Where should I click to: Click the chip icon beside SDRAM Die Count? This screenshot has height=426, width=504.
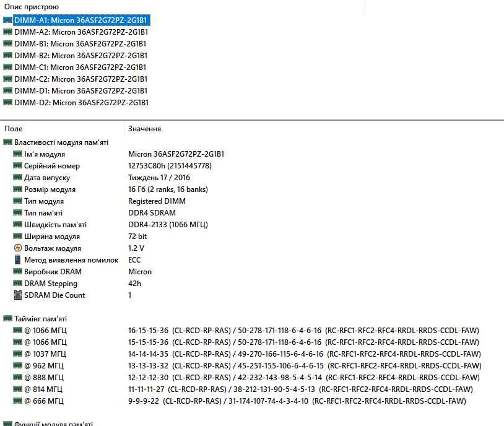click(18, 295)
